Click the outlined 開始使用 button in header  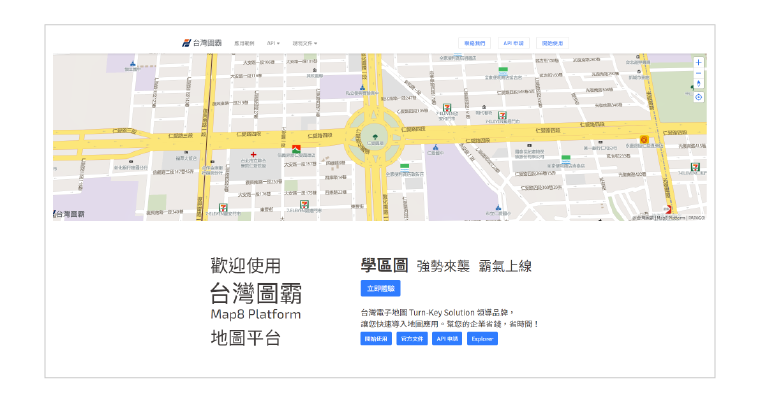(x=553, y=43)
